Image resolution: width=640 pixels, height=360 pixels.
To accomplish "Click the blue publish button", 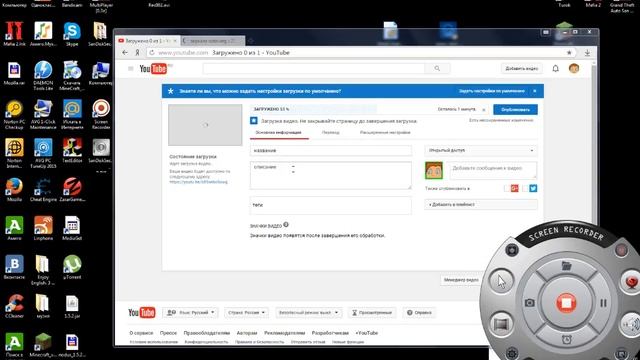I will [x=515, y=109].
